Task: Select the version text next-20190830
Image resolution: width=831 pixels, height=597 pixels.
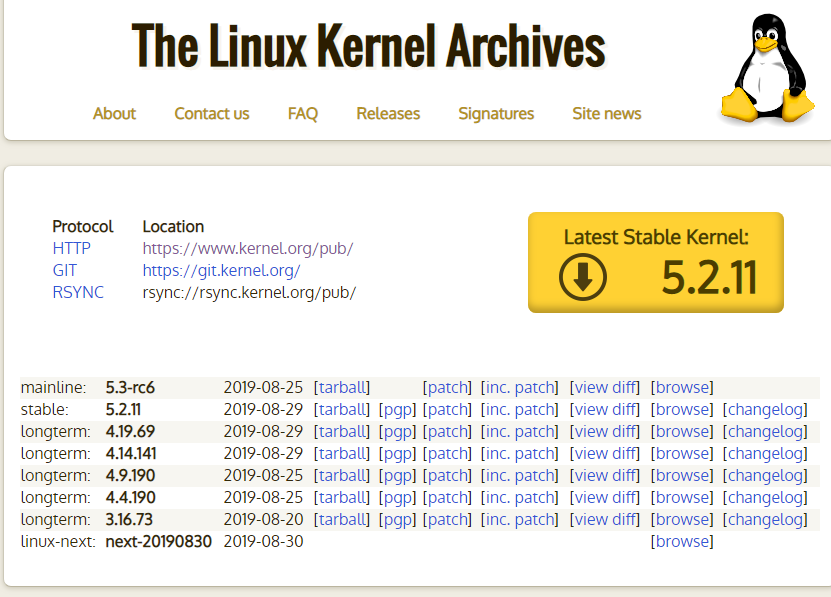Action: point(158,542)
